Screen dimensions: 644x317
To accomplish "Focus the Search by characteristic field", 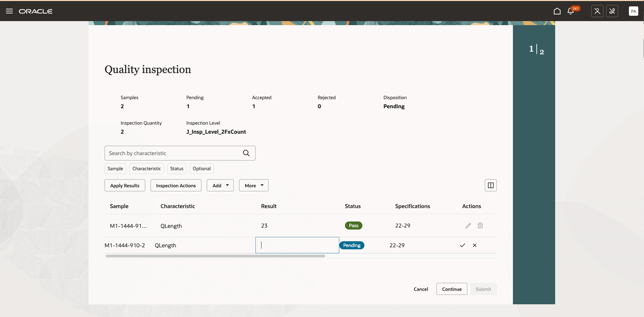I will pyautogui.click(x=180, y=153).
